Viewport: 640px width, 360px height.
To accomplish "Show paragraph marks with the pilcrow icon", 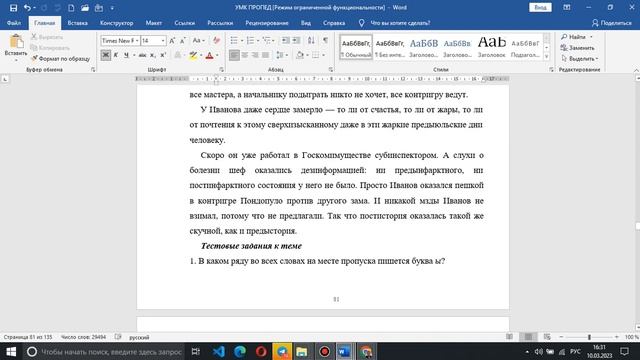I will pyautogui.click(x=325, y=40).
